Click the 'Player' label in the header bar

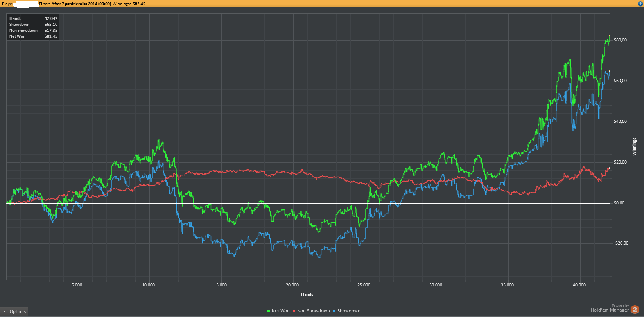[7, 4]
